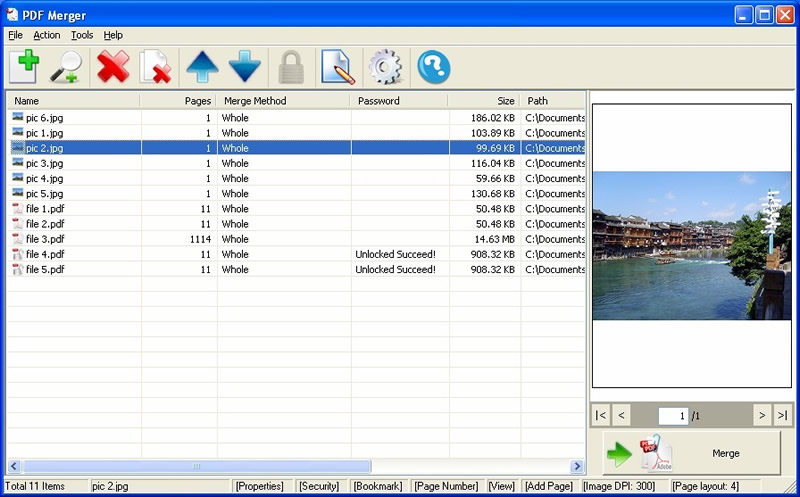Open the Help menu
800x497 pixels.
pyautogui.click(x=113, y=35)
